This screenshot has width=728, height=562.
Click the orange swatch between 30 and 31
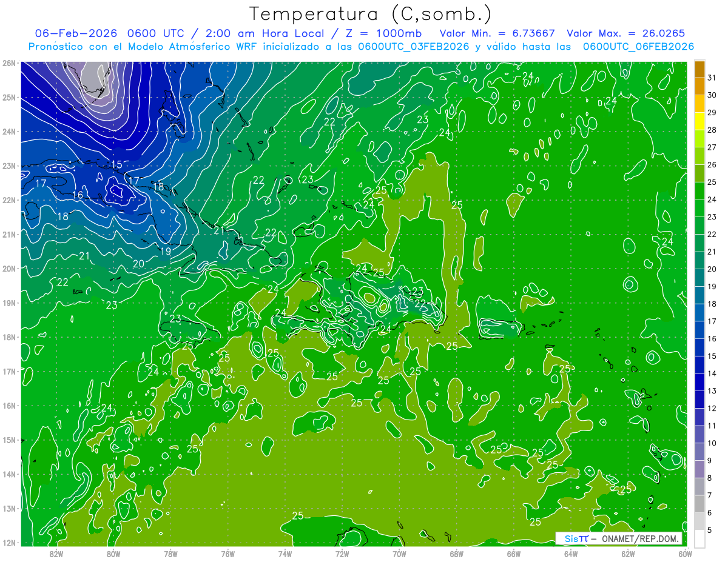[699, 86]
